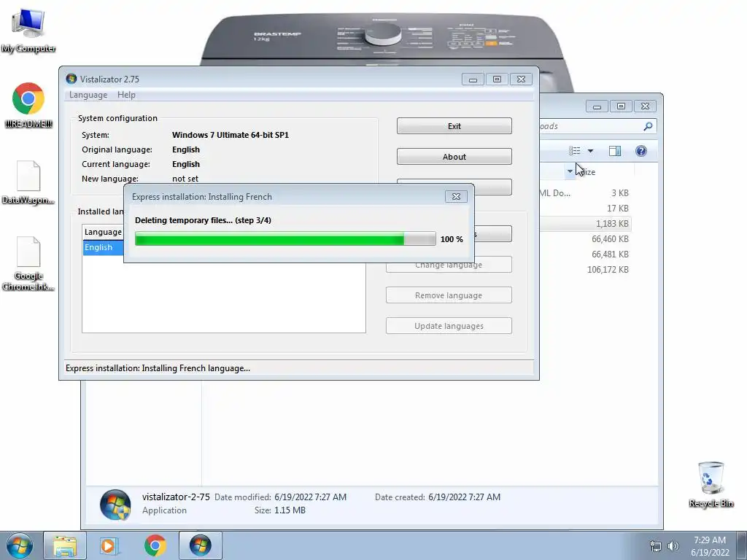
Task: Click the Size column header in Explorer
Action: 605,172
